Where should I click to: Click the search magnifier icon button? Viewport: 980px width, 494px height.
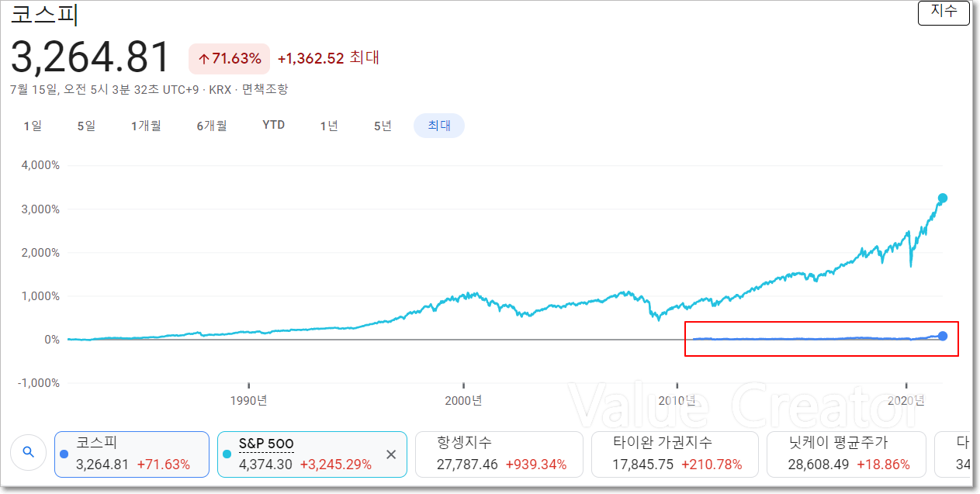pos(29,453)
